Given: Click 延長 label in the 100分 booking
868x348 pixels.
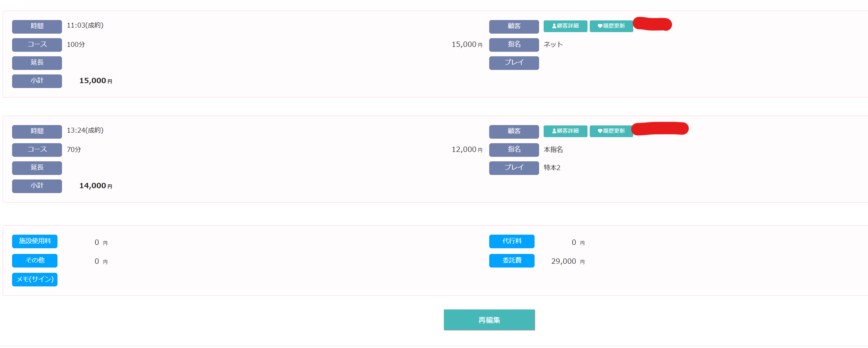Looking at the screenshot, I should tap(37, 63).
